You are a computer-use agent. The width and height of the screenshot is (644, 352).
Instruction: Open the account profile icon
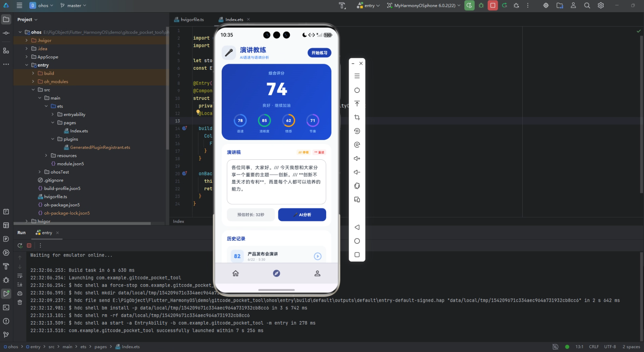click(x=573, y=5)
